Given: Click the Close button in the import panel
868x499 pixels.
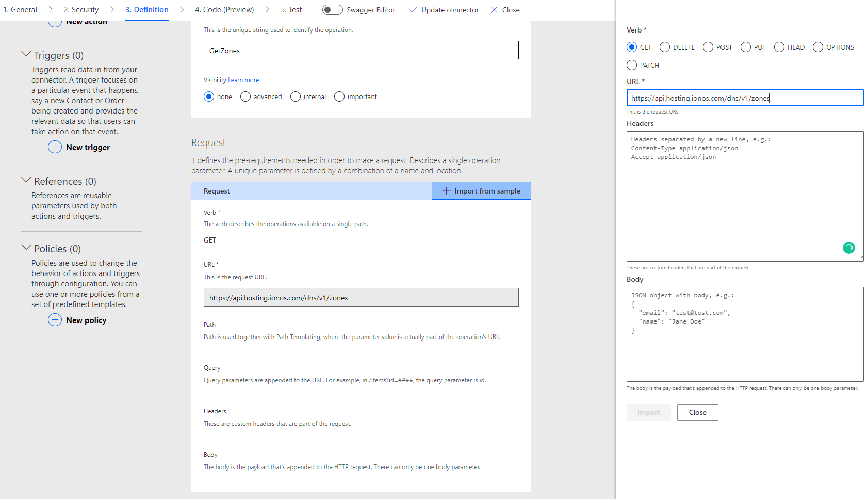Looking at the screenshot, I should click(x=697, y=412).
